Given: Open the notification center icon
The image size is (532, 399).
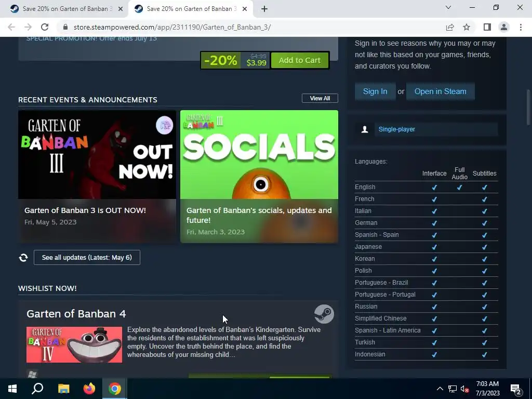Looking at the screenshot, I should [x=516, y=389].
